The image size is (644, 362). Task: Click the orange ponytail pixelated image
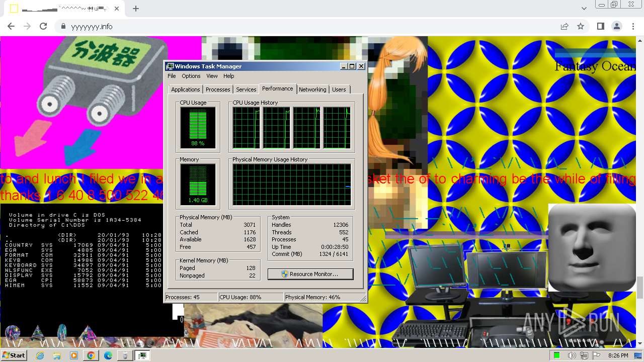[x=397, y=133]
